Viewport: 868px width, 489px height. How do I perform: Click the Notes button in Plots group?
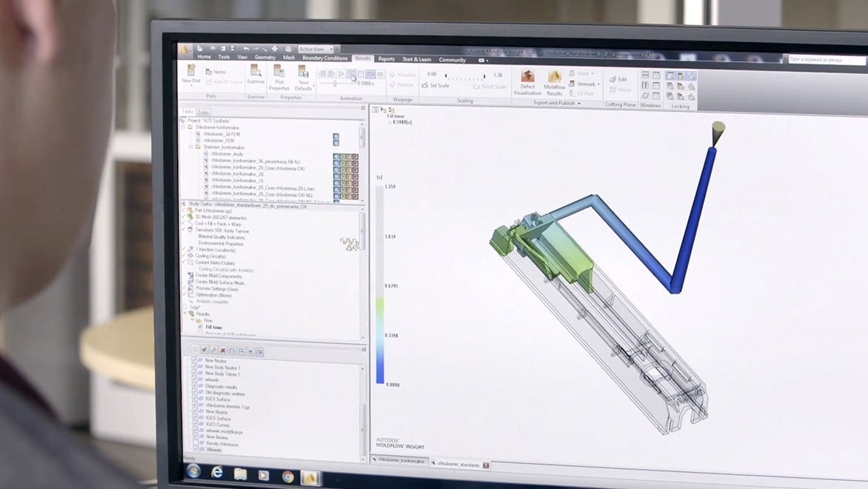(216, 72)
